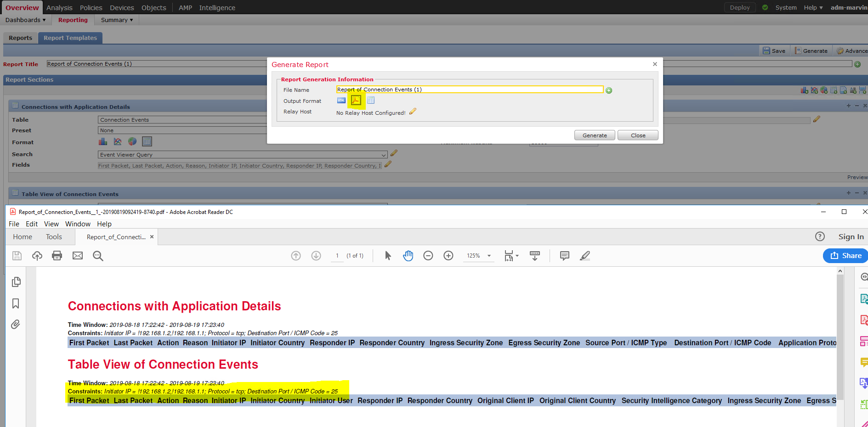Click the Generate button in the dialog

point(594,135)
